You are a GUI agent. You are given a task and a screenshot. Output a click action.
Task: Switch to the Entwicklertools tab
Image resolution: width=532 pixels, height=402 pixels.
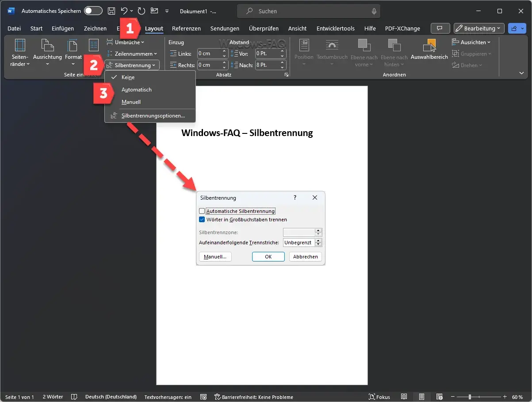(336, 28)
